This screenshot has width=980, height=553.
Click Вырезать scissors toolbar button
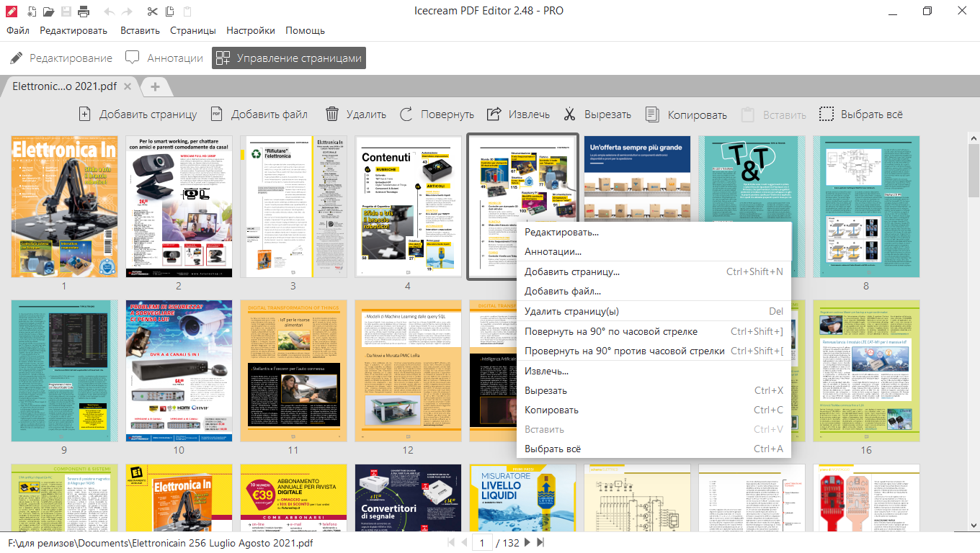597,114
